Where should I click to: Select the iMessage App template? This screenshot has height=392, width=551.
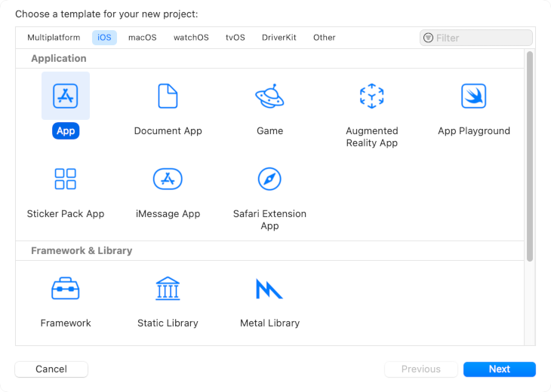[x=168, y=179]
